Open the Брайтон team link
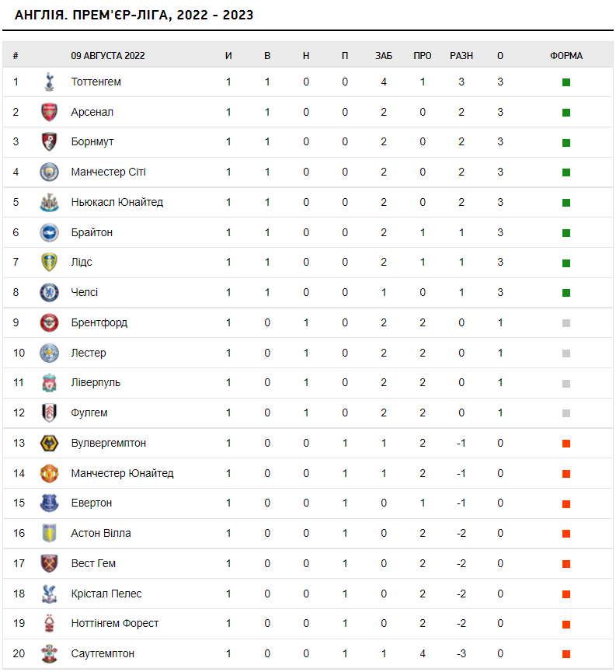This screenshot has width=616, height=672. click(x=92, y=232)
